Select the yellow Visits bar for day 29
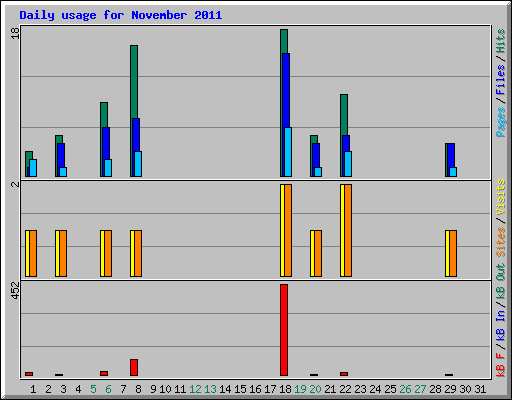512x400 pixels. point(447,253)
